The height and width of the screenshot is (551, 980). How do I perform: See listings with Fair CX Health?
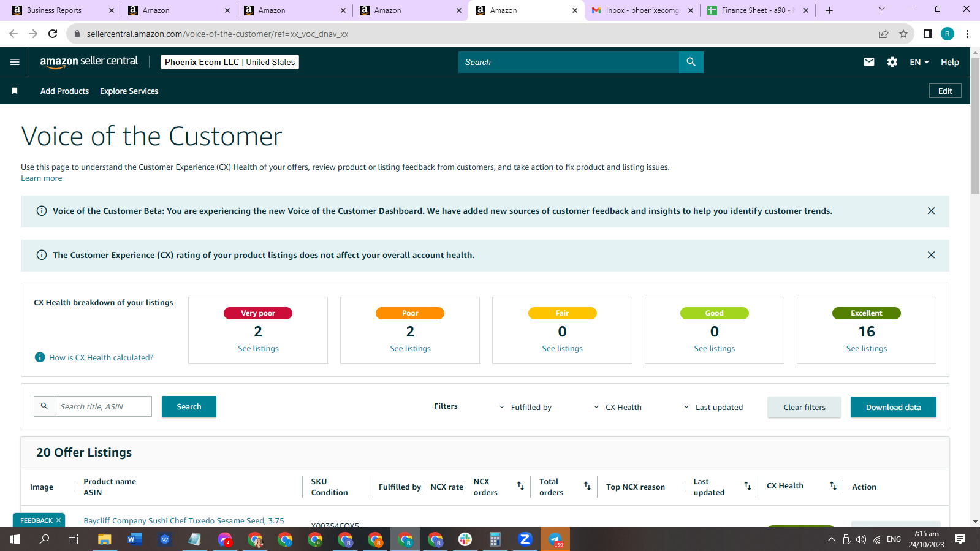click(562, 348)
